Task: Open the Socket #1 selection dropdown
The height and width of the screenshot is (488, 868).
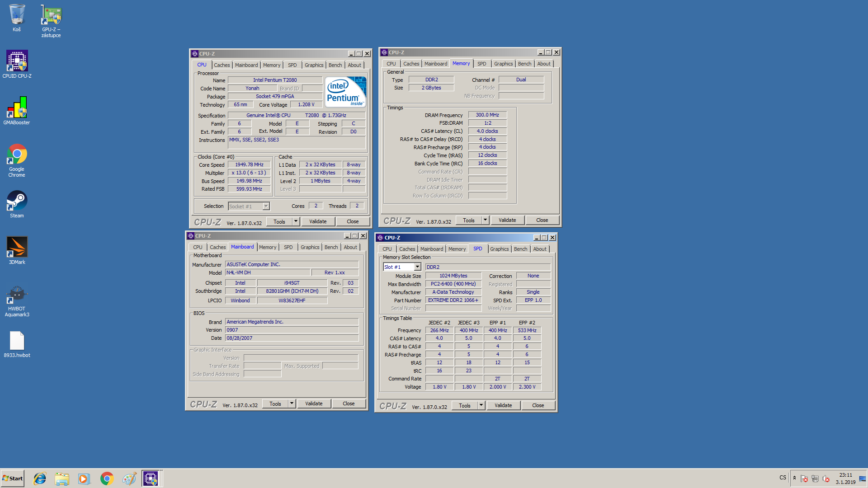Action: (x=266, y=206)
